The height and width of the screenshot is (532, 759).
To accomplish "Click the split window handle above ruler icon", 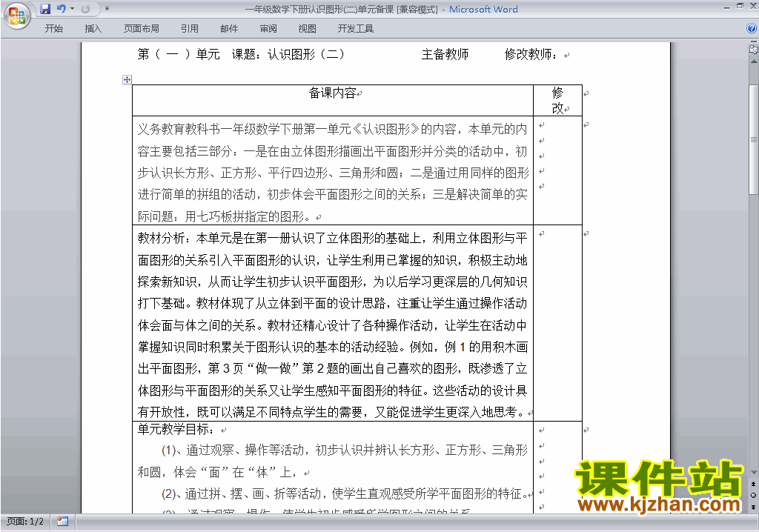I will 753,42.
